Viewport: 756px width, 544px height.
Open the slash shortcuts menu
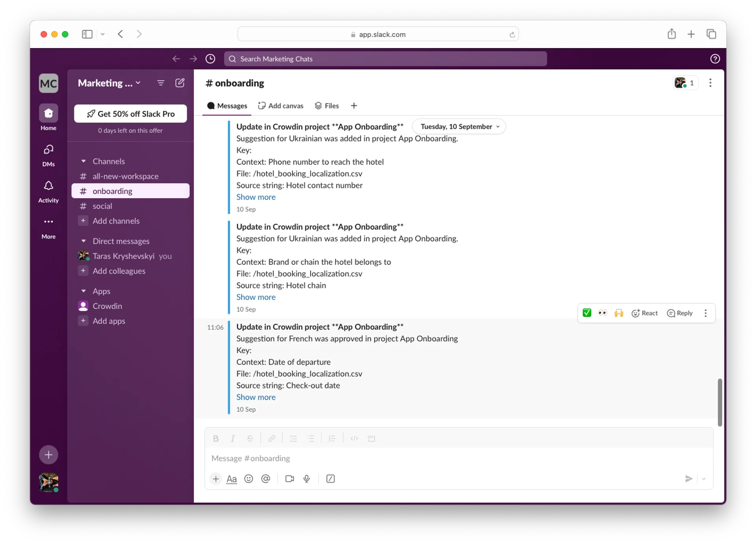(x=330, y=479)
